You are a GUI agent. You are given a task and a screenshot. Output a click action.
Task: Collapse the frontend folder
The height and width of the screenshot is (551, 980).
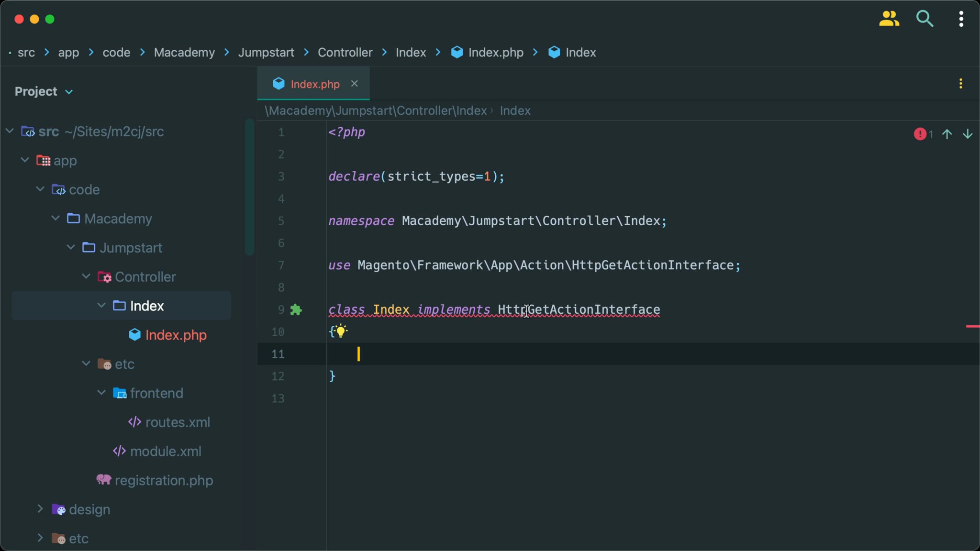click(100, 393)
